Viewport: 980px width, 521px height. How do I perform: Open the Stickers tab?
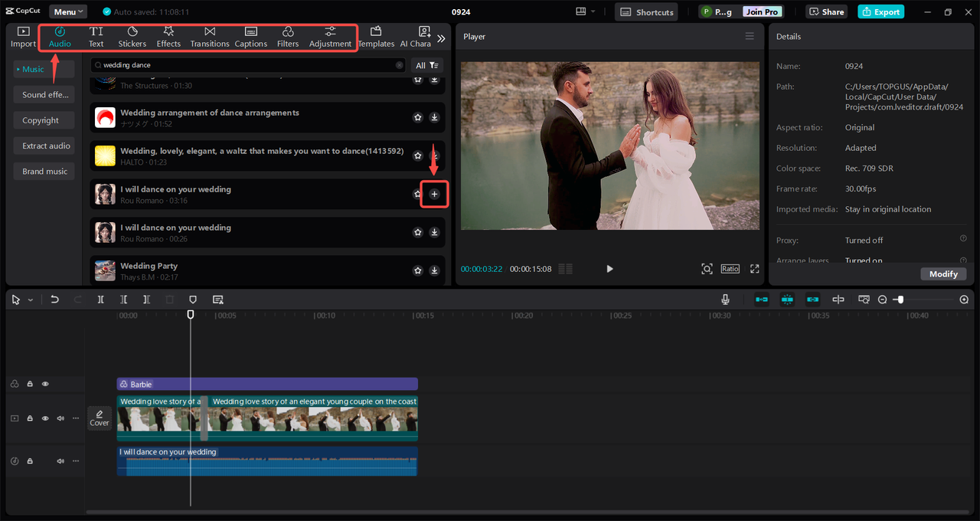tap(132, 37)
